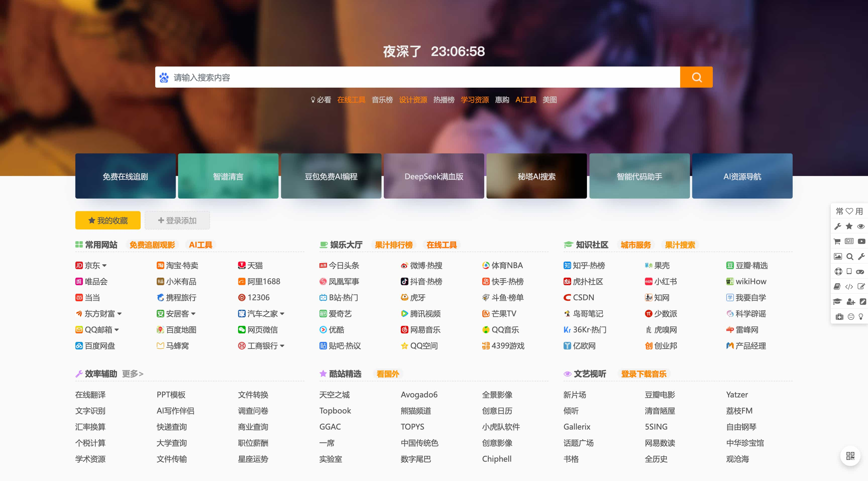The height and width of the screenshot is (481, 868).
Task: Open the 看国外 link
Action: pos(388,374)
